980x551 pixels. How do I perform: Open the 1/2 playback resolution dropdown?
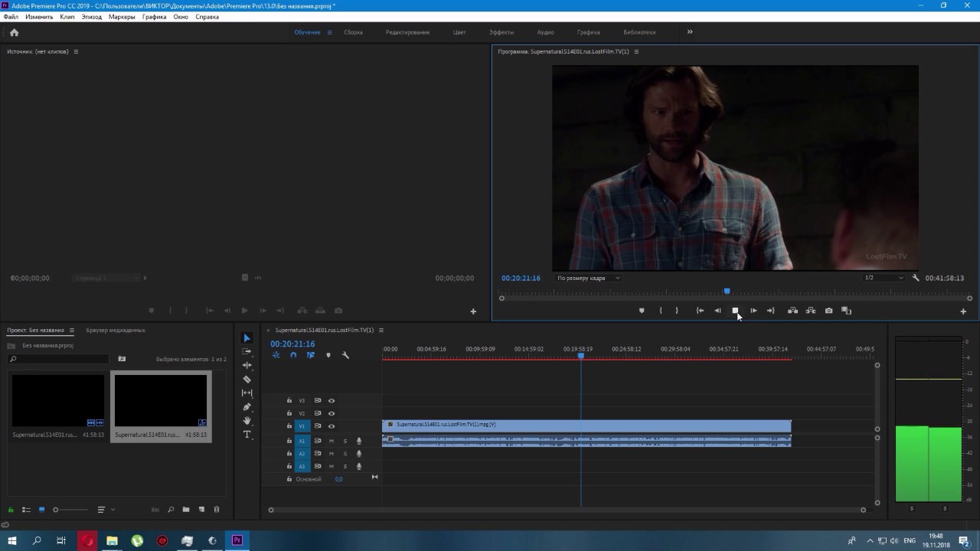[x=884, y=278]
